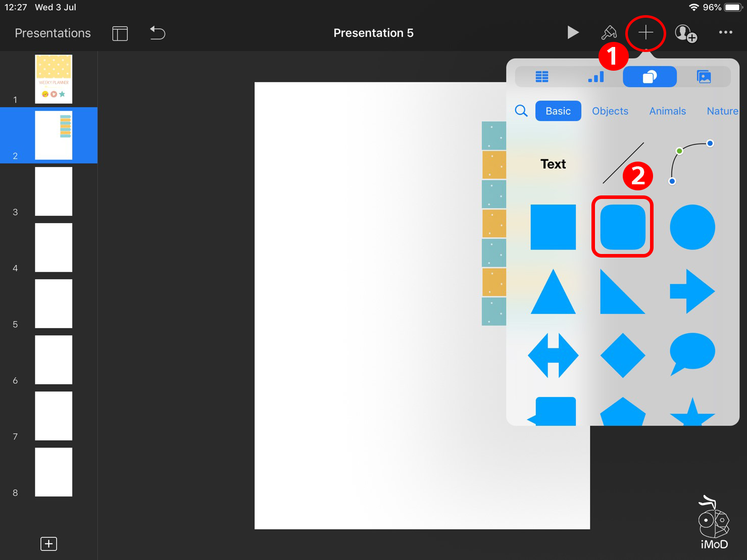747x560 pixels.
Task: Select slide 1 Weekly Planner thumbnail
Action: point(54,79)
